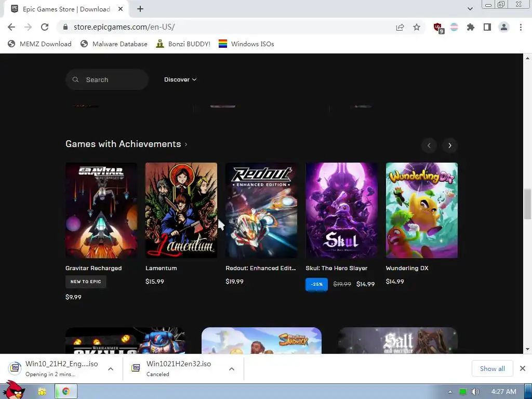Open the tab search dropdown arrow
Viewport: 532px width, 399px height.
pyautogui.click(x=470, y=9)
